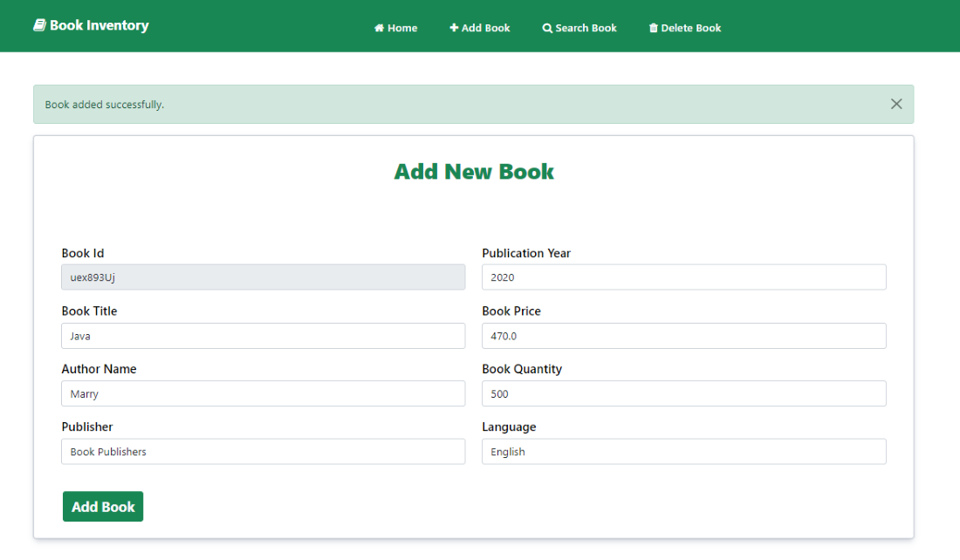The height and width of the screenshot is (560, 960).
Task: Click the Author Name field showing Marry
Action: pos(262,393)
